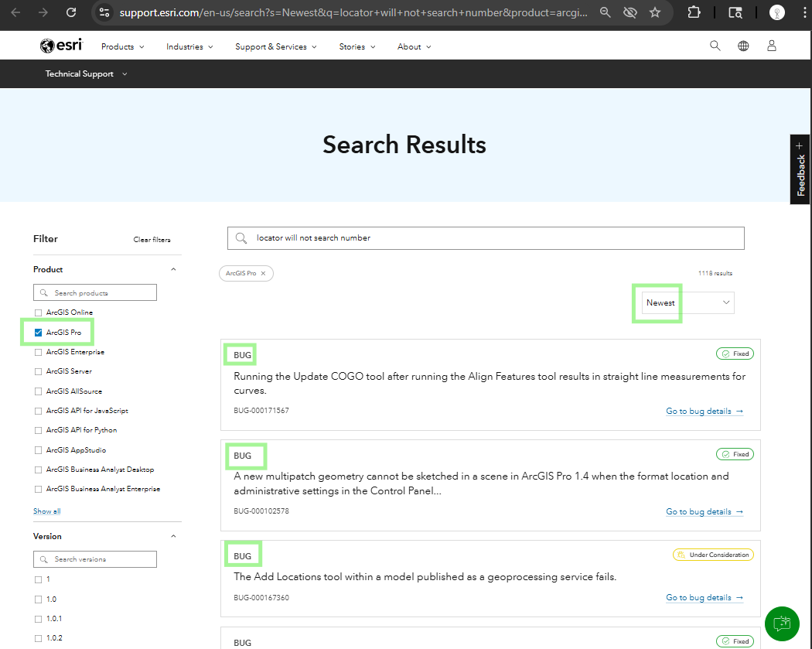This screenshot has width=812, height=649.
Task: Enable the ArcGIS Enterprise checkbox
Action: click(x=39, y=352)
